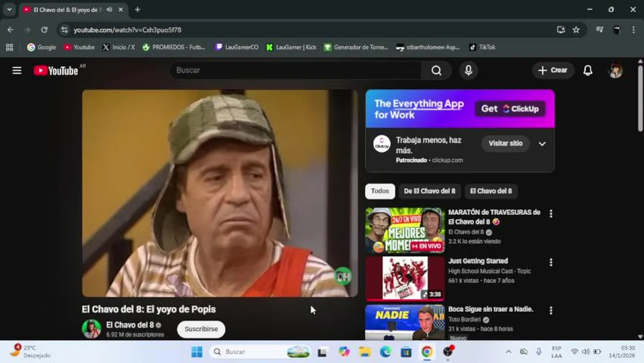Viewport: 644px width, 363px height.
Task: Click the video title 'El yoyo de Popis'
Action: (149, 310)
